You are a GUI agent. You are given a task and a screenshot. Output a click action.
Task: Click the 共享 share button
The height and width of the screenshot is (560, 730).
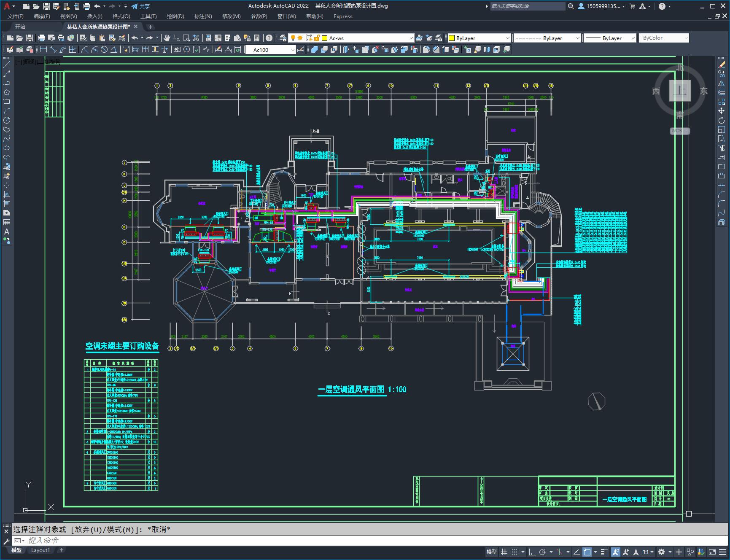point(140,6)
